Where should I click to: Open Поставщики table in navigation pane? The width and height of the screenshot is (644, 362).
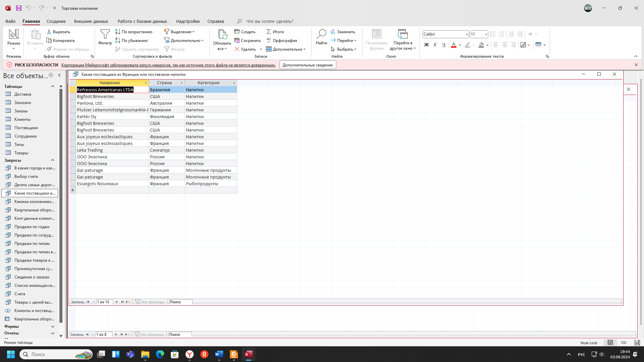point(26,128)
